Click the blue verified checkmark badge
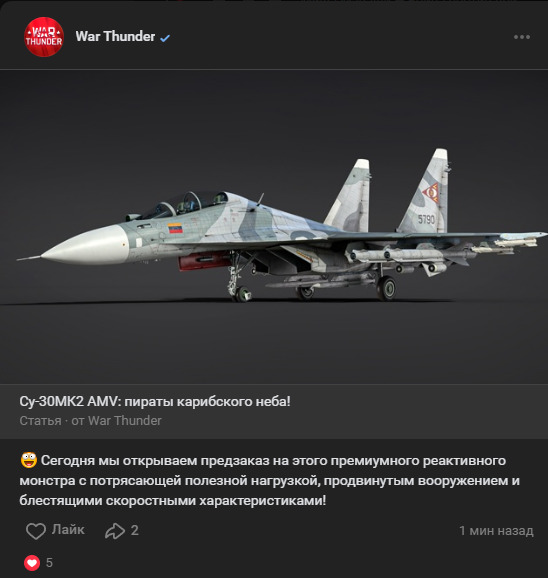Viewport: 548px width, 578px height. point(165,38)
